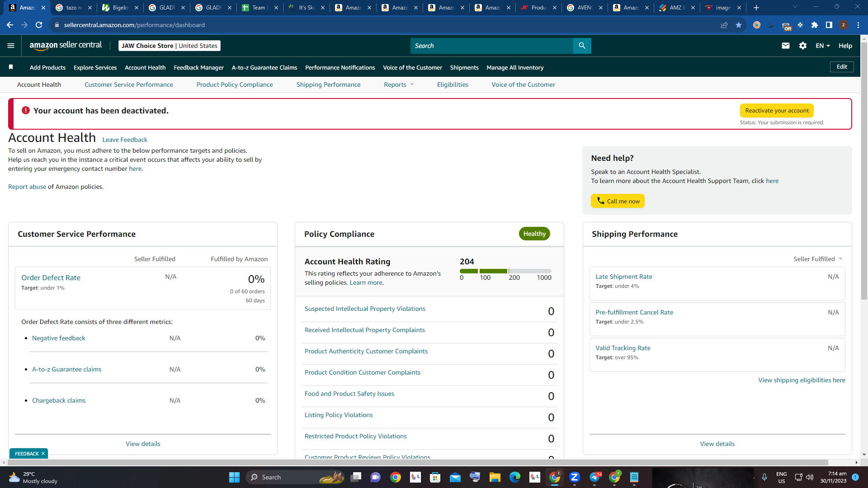Click the bookmark flag icon
The width and height of the screenshot is (868, 488).
[x=11, y=67]
